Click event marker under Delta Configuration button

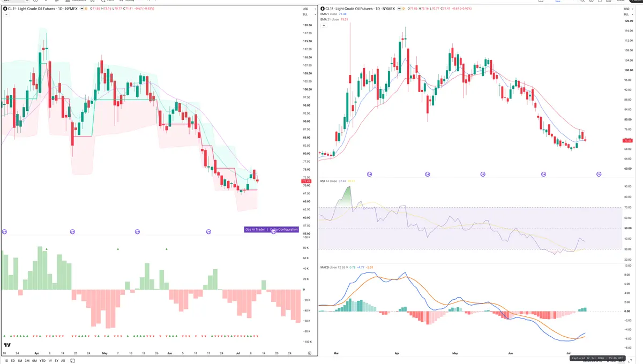(x=274, y=231)
